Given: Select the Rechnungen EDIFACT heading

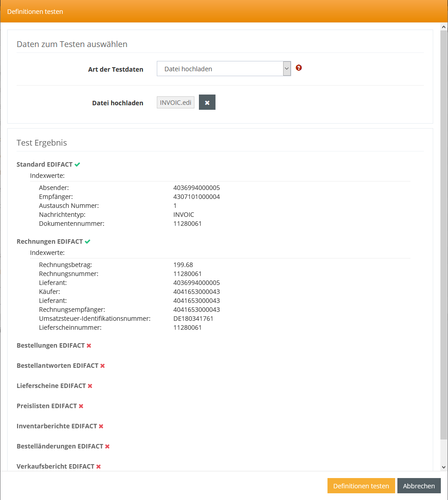Looking at the screenshot, I should (x=50, y=241).
